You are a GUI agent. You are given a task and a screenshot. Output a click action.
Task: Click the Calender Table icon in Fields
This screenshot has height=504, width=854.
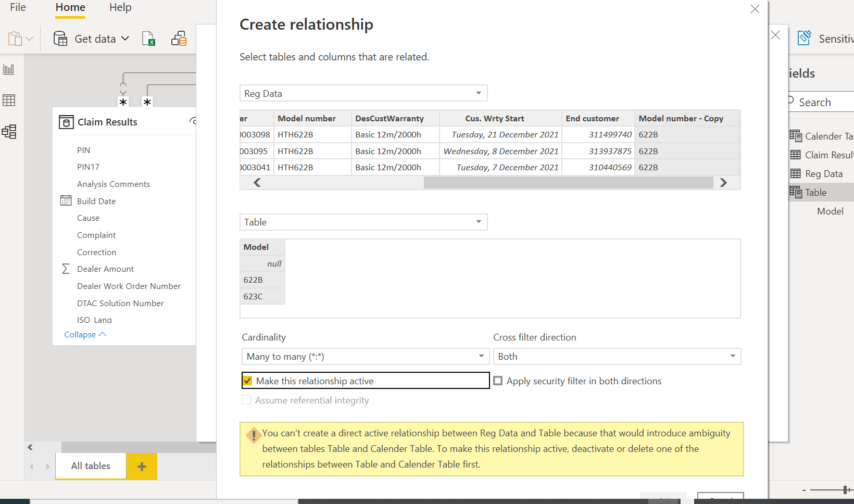point(795,136)
